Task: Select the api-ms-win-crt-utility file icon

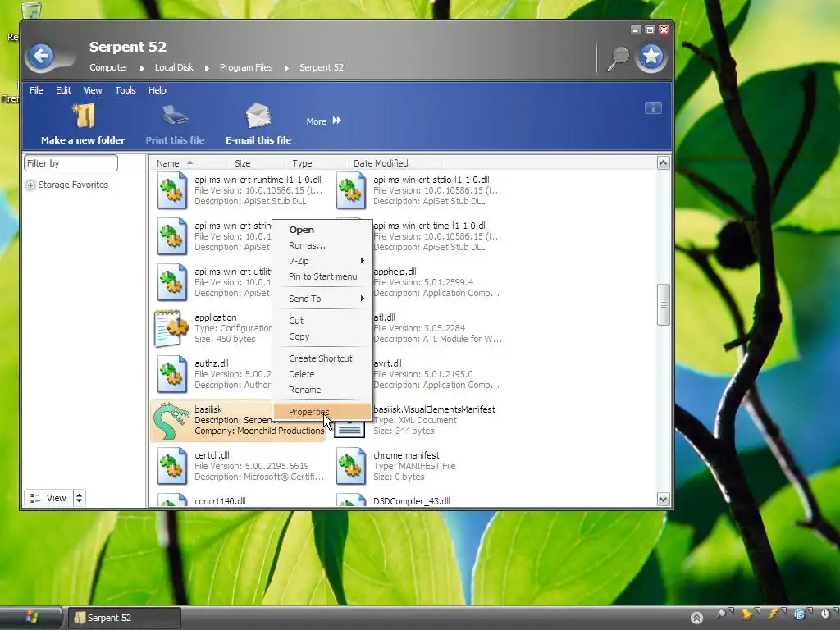Action: click(x=172, y=282)
